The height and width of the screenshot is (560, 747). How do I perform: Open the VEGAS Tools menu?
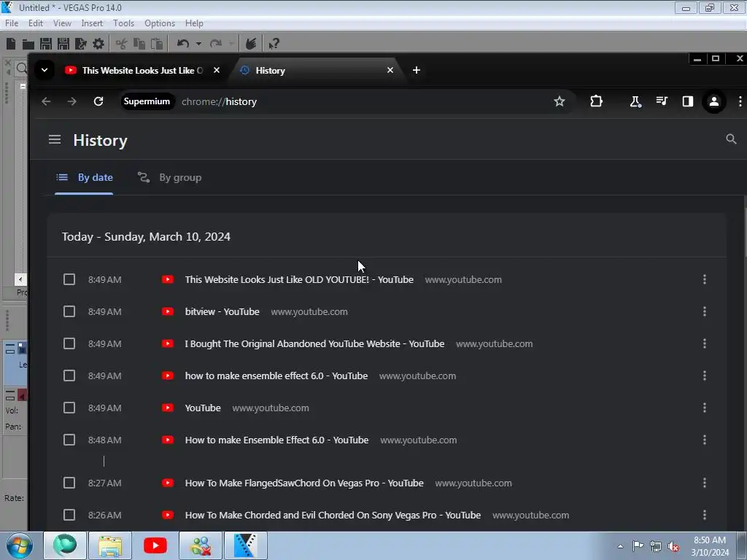tap(123, 23)
